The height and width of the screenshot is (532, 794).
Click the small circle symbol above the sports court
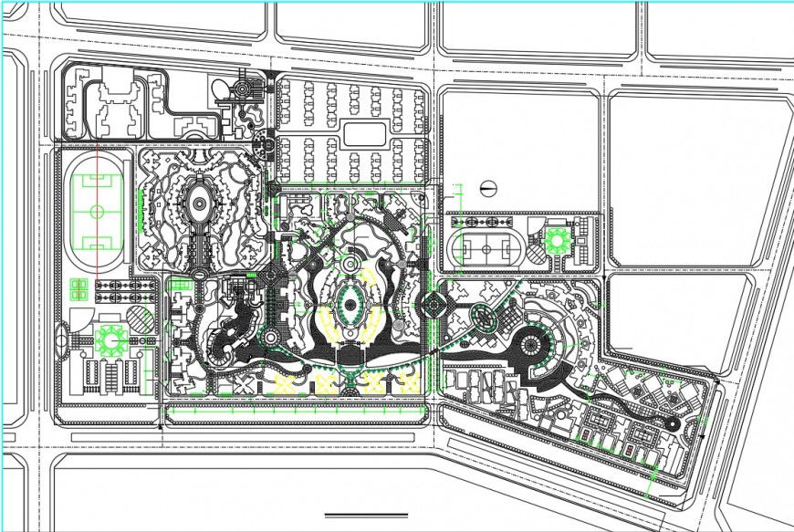(487, 188)
